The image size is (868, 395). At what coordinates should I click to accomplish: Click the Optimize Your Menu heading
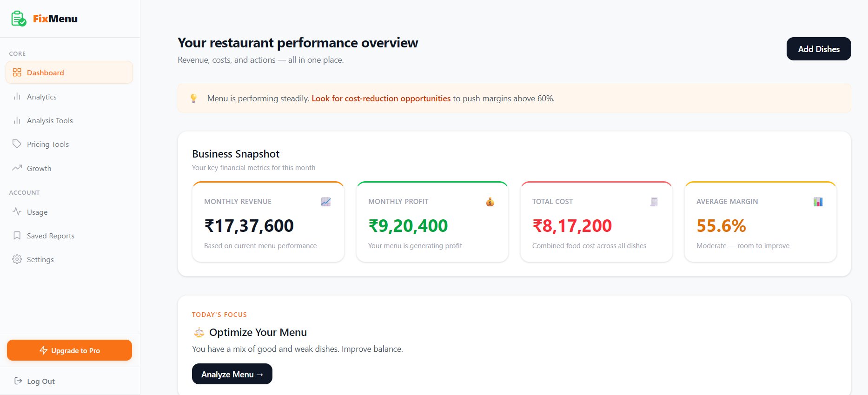coord(258,332)
